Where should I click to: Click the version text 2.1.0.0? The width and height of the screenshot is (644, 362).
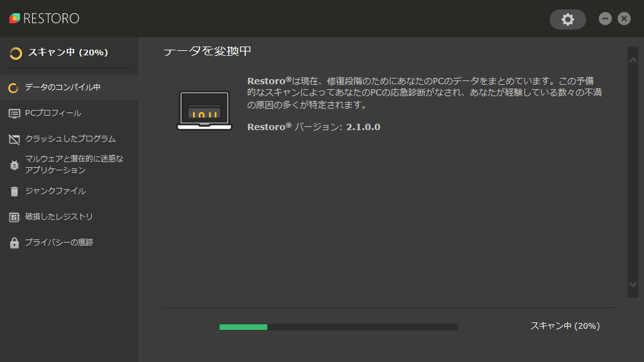click(363, 127)
